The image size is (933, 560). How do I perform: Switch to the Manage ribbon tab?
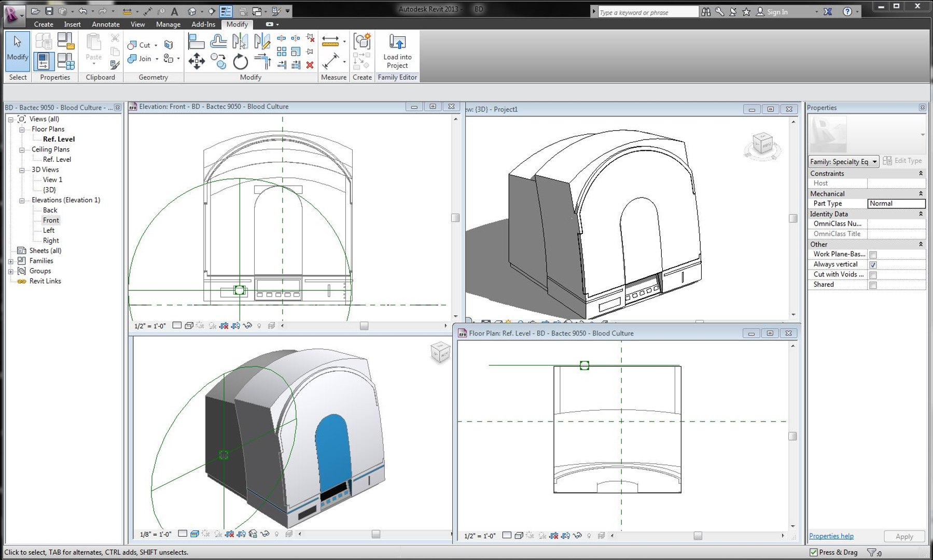click(168, 24)
